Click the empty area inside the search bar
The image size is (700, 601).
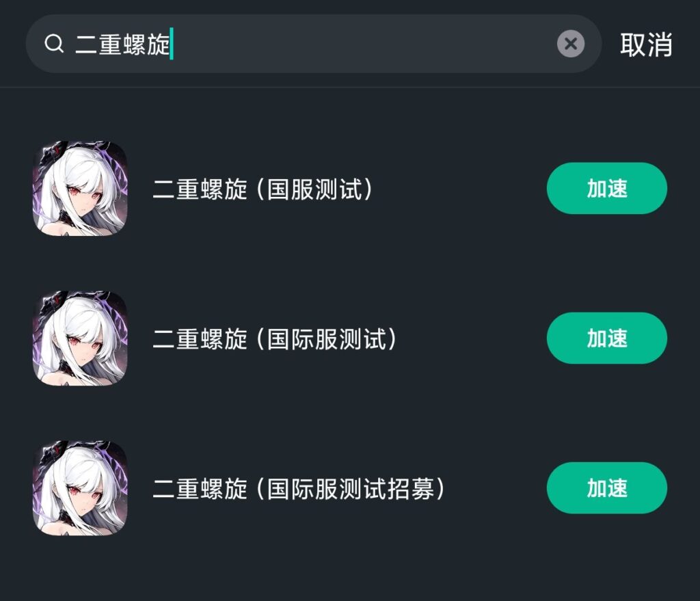(364, 44)
